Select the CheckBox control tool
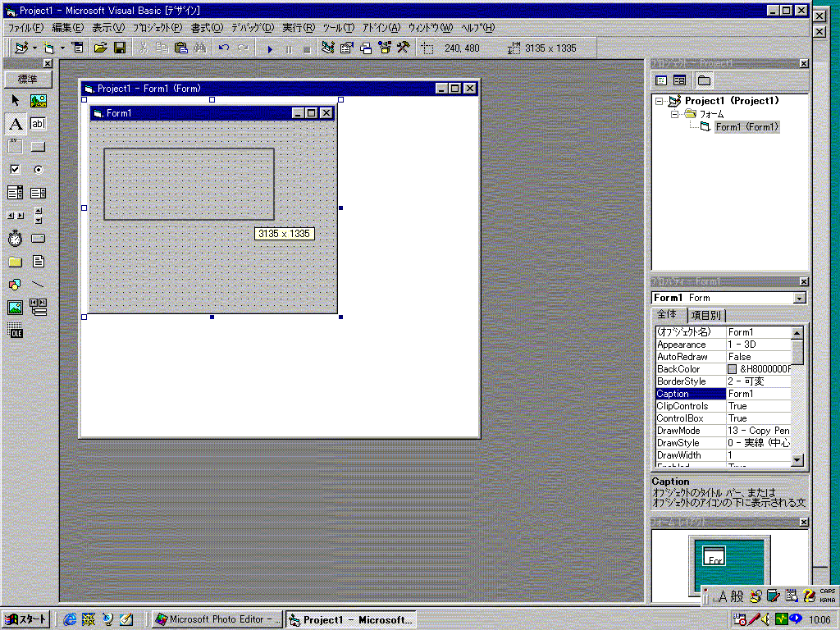Screen dimensions: 840x630 15,169
